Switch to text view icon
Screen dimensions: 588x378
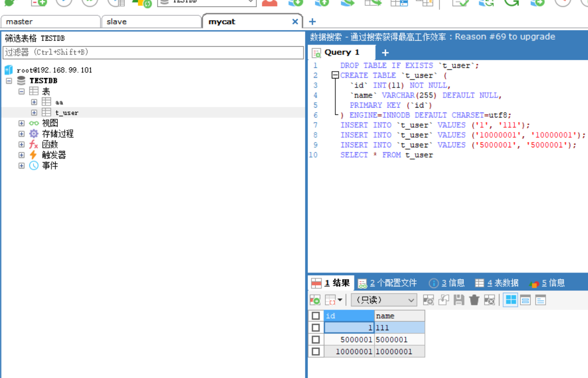[540, 300]
